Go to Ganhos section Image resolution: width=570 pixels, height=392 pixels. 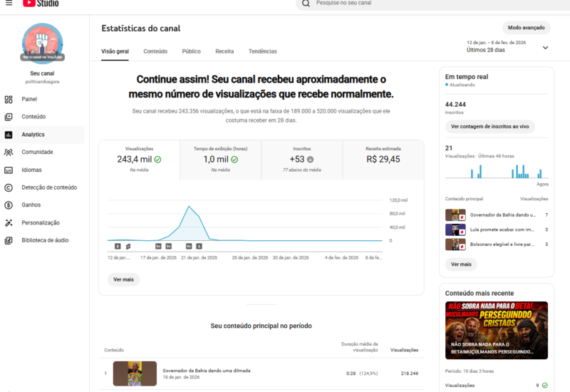pyautogui.click(x=42, y=205)
